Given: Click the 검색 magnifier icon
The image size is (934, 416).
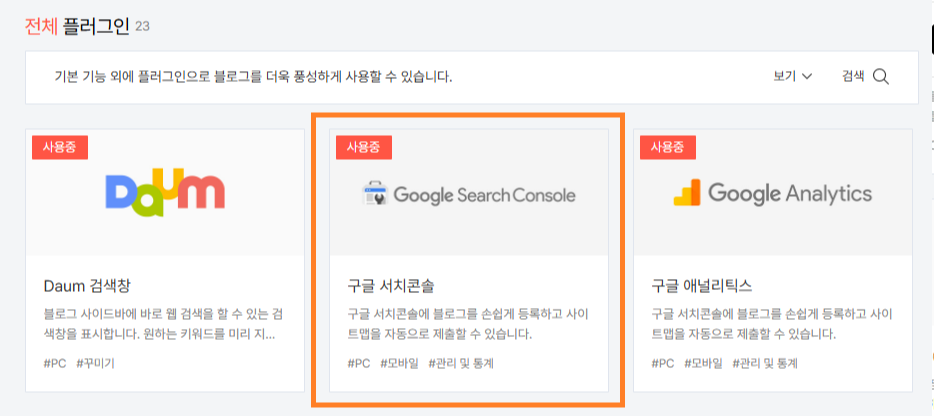Looking at the screenshot, I should point(881,76).
